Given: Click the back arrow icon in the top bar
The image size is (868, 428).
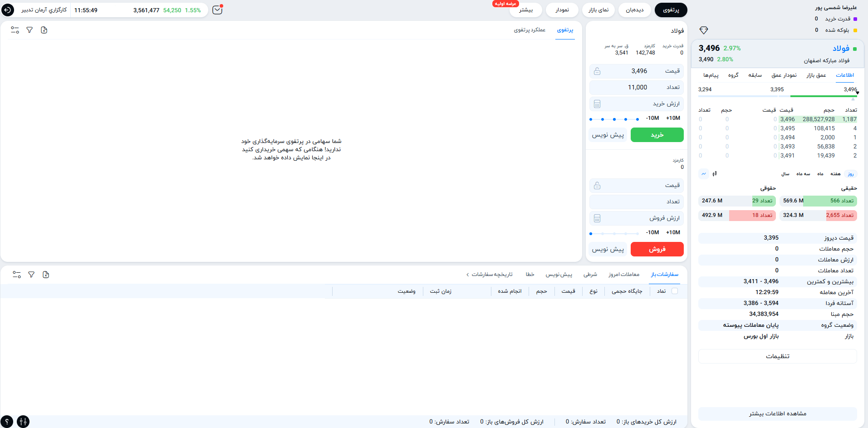Looking at the screenshot, I should [x=8, y=10].
